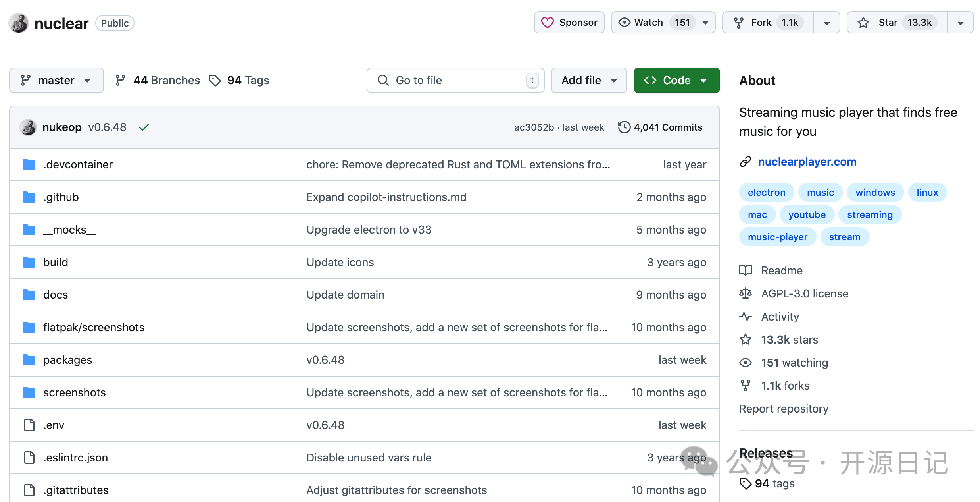The height and width of the screenshot is (502, 980).
Task: Select the electron topic tag
Action: 766,193
